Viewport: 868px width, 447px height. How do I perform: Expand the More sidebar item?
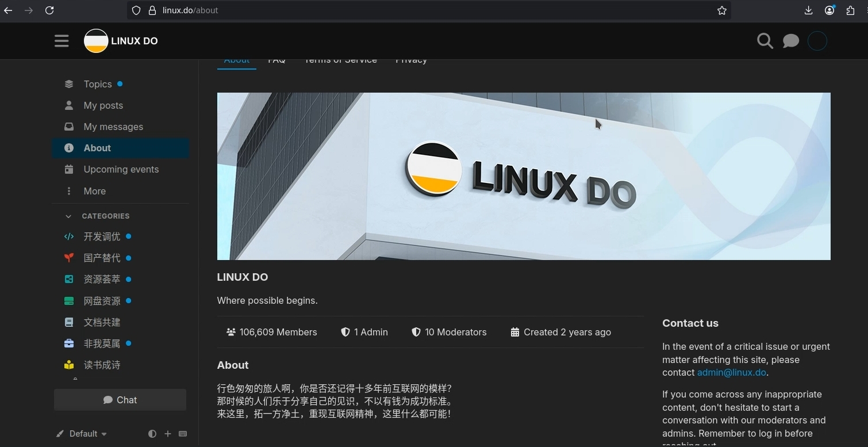click(x=94, y=191)
